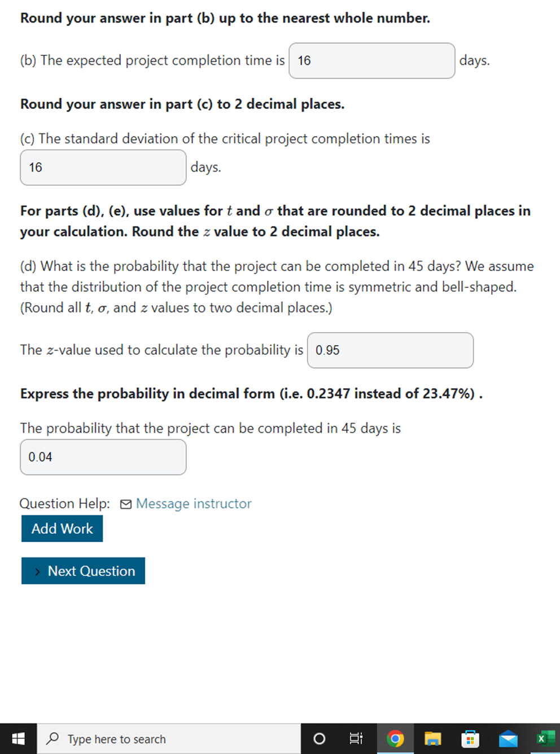Open Cortana in the taskbar
Viewport: 560px width, 754px height.
click(x=319, y=738)
